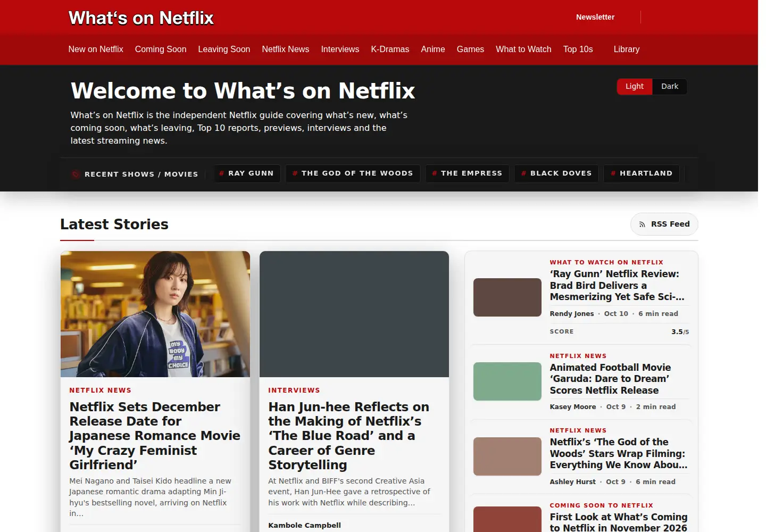
Task: Open the Top 10s navigation item
Action: (x=578, y=49)
